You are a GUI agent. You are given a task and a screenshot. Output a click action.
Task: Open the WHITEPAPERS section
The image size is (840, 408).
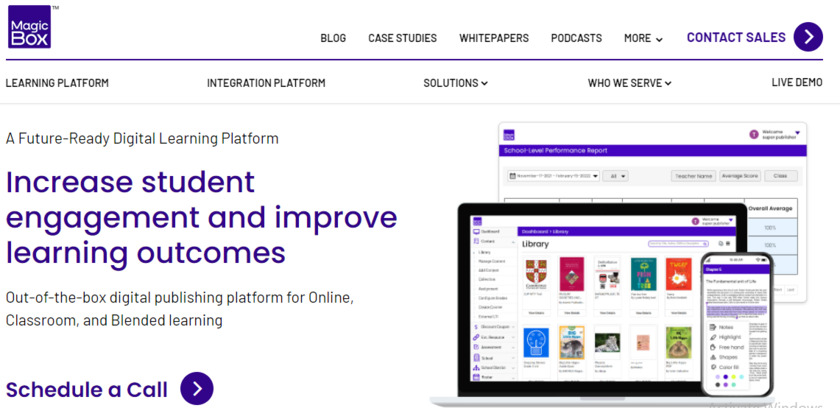click(x=494, y=38)
